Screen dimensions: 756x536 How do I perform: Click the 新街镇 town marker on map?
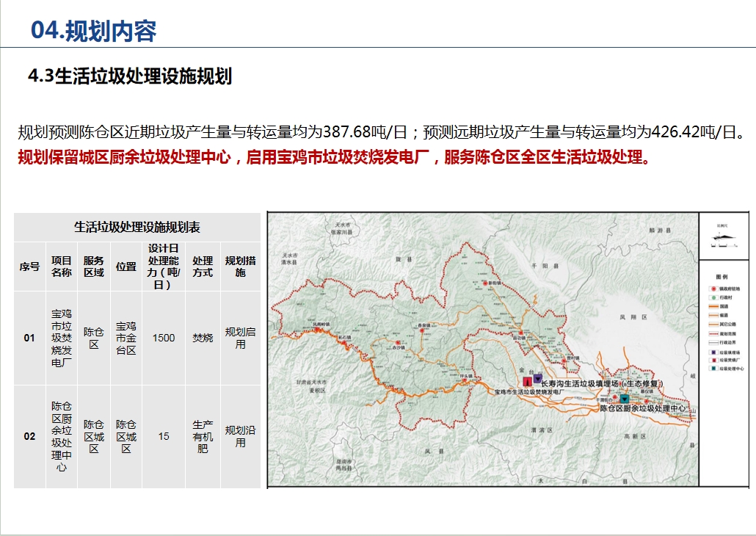pyautogui.click(x=485, y=283)
